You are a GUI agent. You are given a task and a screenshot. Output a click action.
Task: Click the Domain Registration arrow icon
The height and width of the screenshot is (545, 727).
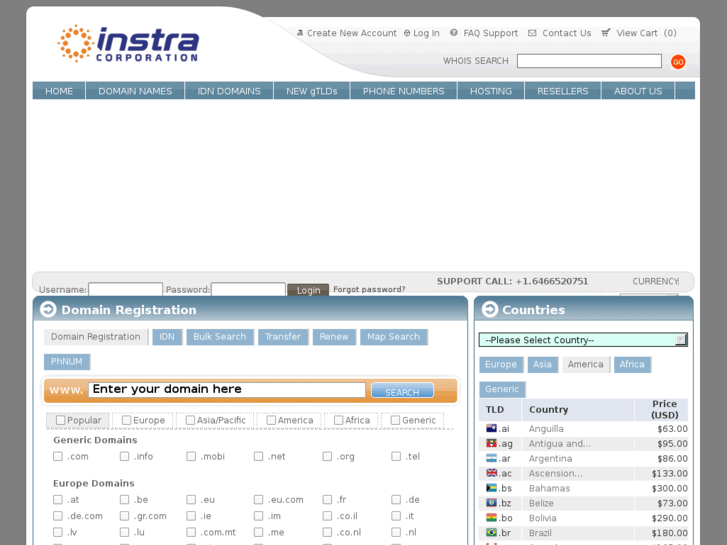pos(48,310)
